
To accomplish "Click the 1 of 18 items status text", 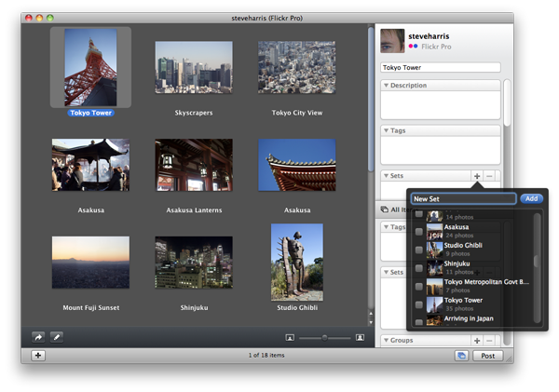I will pos(266,356).
